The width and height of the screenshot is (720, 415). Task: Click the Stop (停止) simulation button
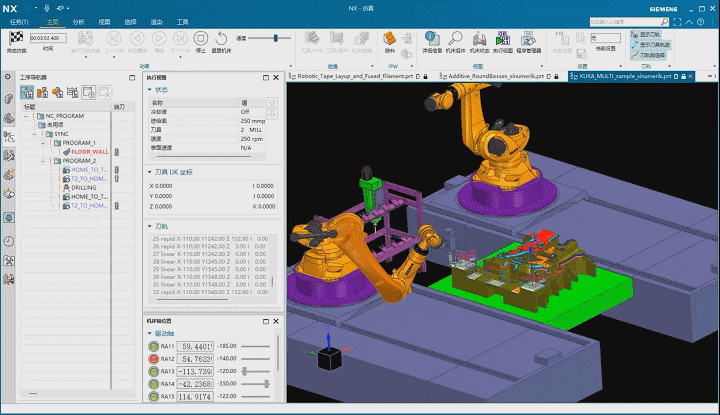(201, 39)
